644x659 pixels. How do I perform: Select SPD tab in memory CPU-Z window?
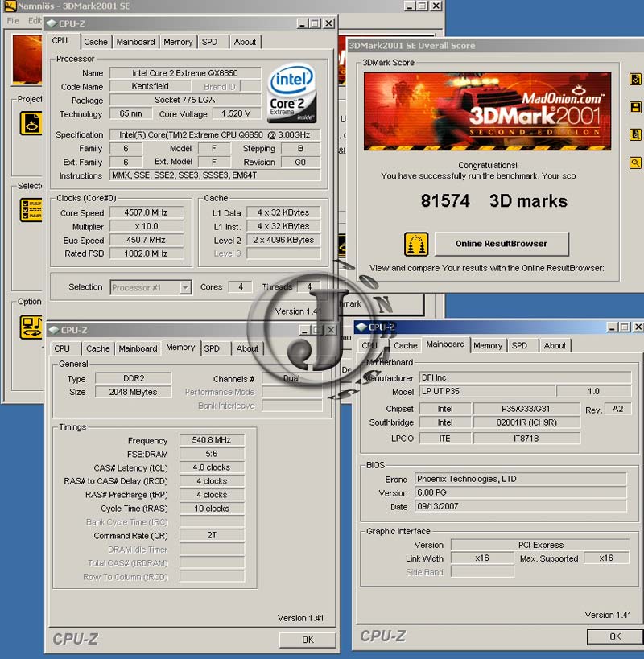click(212, 348)
